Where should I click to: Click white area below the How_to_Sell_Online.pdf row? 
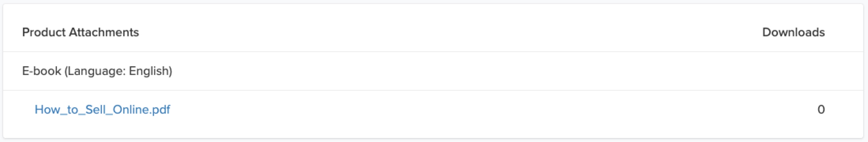[434, 132]
